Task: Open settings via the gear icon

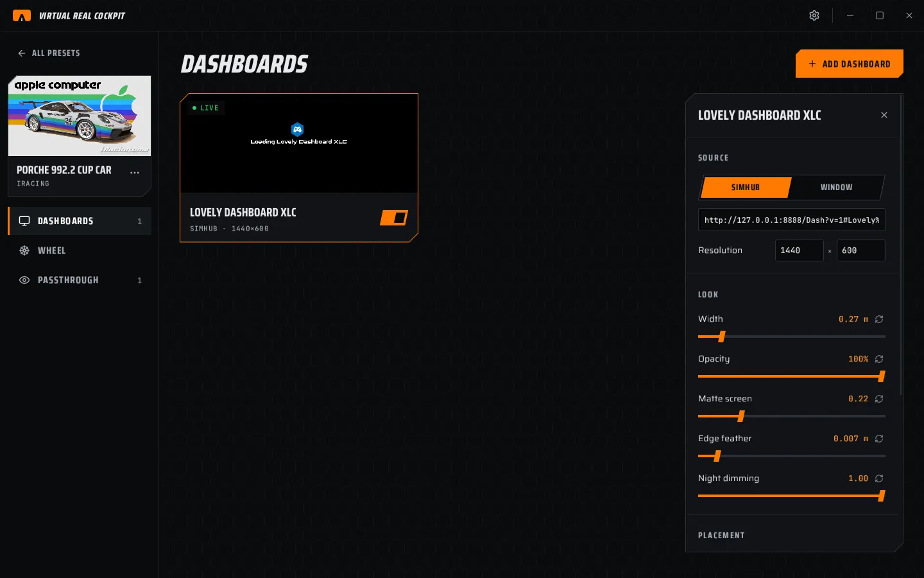Action: 814,15
